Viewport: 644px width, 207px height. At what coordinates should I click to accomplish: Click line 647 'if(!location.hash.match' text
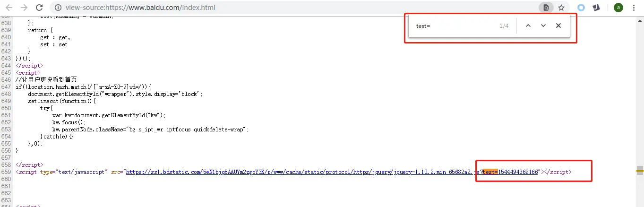point(83,87)
